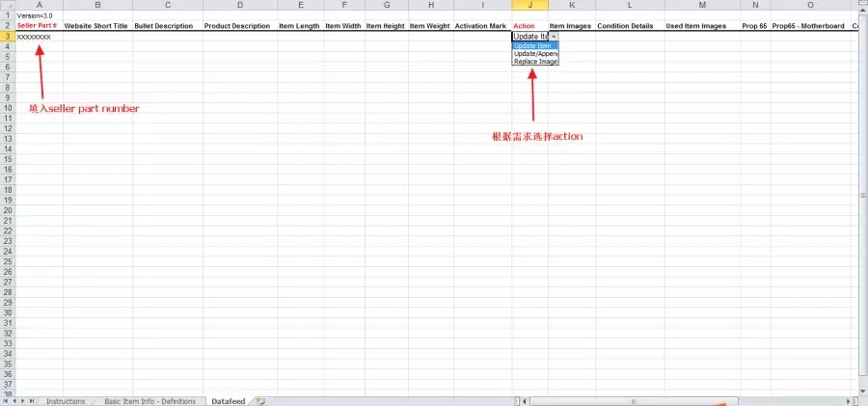Click the 'Prop 65' header cell
The width and height of the screenshot is (868, 406).
point(755,26)
